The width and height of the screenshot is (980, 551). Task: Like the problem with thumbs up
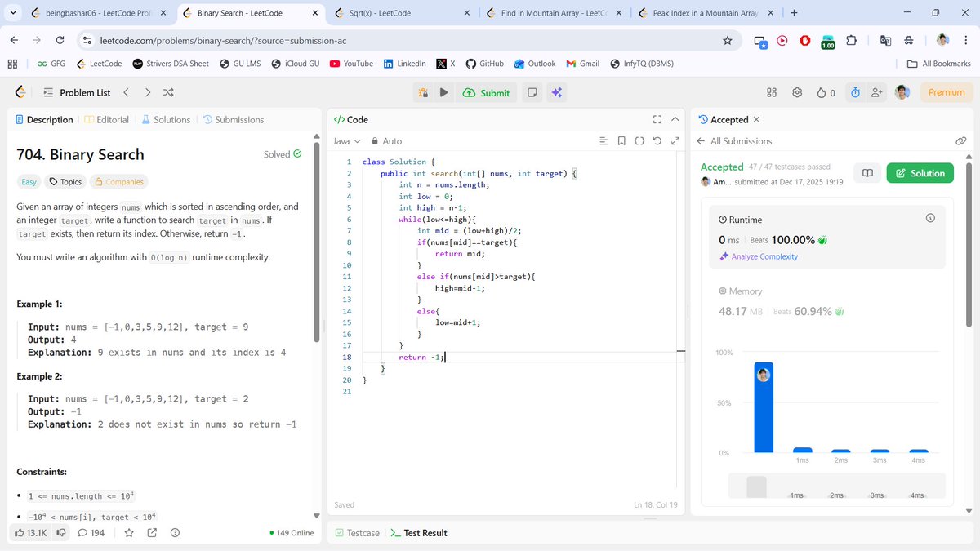click(20, 532)
